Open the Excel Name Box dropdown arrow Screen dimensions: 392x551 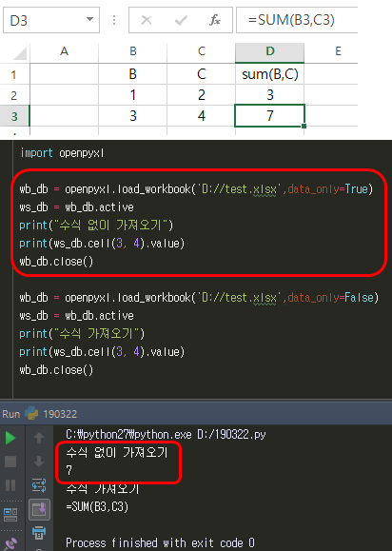pyautogui.click(x=90, y=19)
